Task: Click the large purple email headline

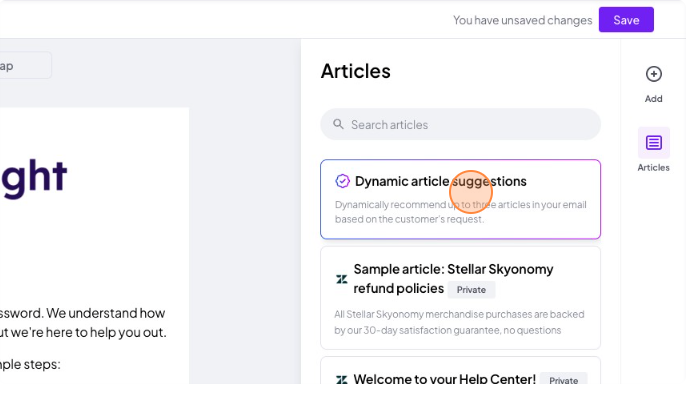Action: pos(34,179)
